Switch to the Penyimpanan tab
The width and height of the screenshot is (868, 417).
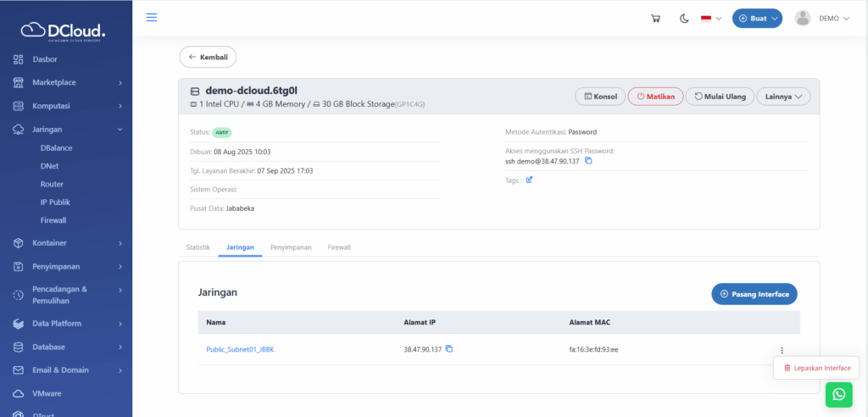(291, 247)
